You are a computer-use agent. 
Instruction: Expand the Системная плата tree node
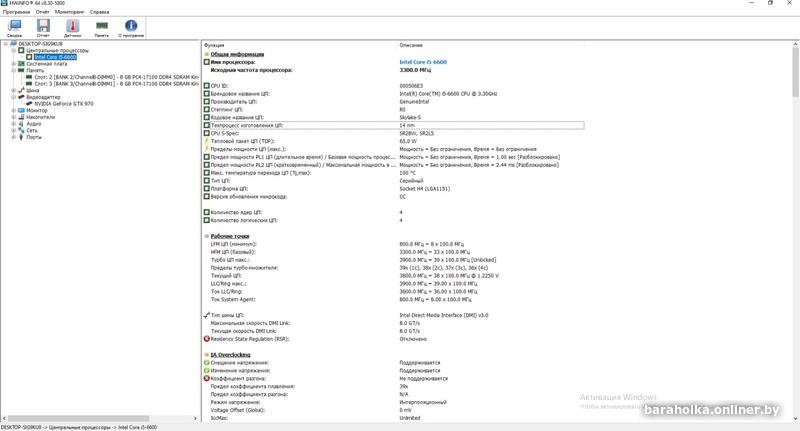(14, 64)
